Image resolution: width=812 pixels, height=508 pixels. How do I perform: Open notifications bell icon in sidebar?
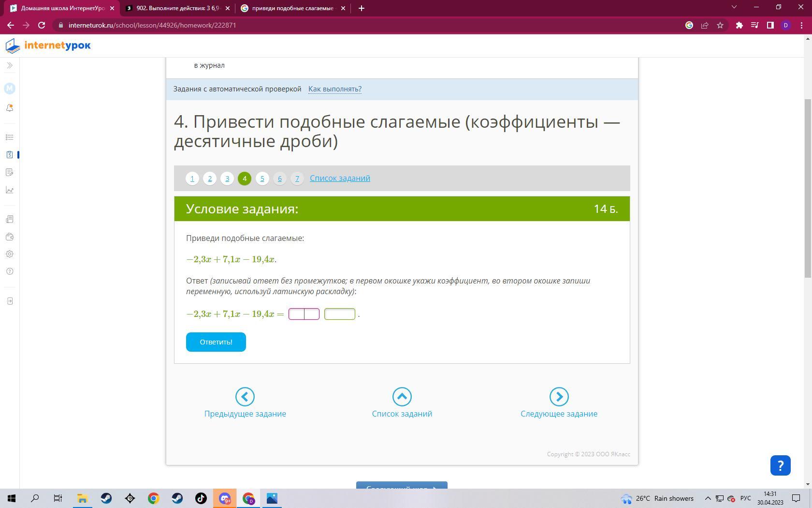point(10,108)
